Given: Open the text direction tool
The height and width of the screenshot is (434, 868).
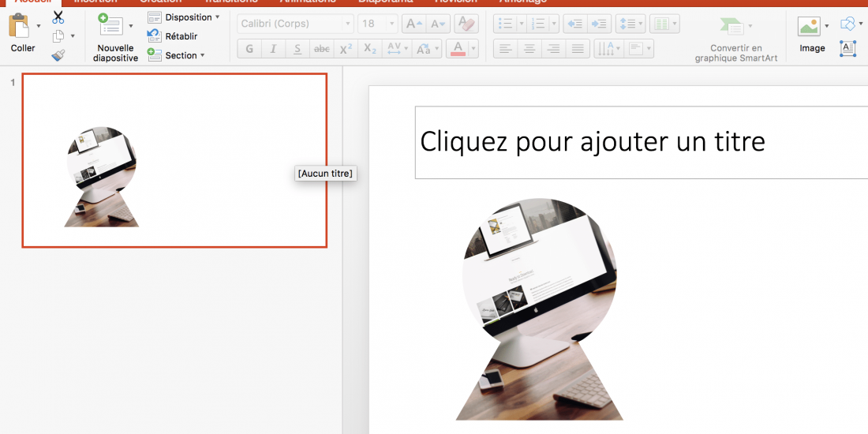Looking at the screenshot, I should [609, 49].
